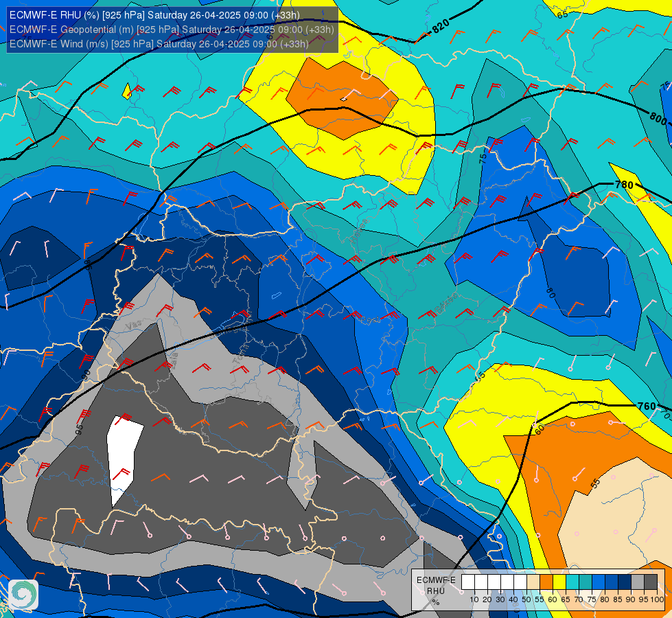Click the light cyan 65-70 legend swatch
Viewport: 672px width, 618px height.
click(x=572, y=582)
